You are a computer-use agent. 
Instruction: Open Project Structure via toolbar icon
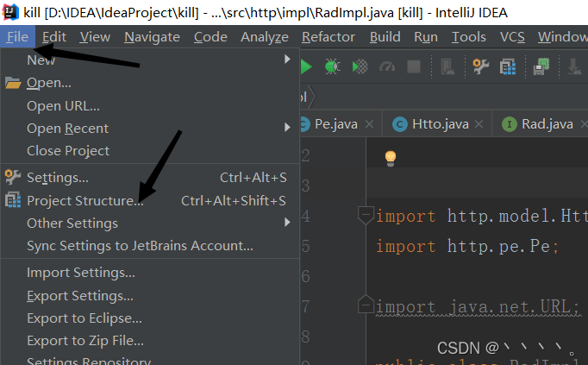(508, 66)
